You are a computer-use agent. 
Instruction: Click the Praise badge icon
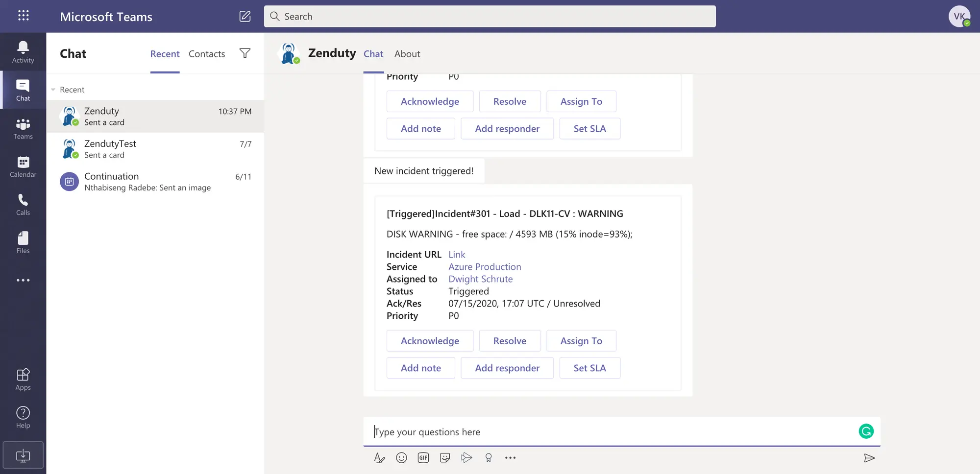coord(489,458)
